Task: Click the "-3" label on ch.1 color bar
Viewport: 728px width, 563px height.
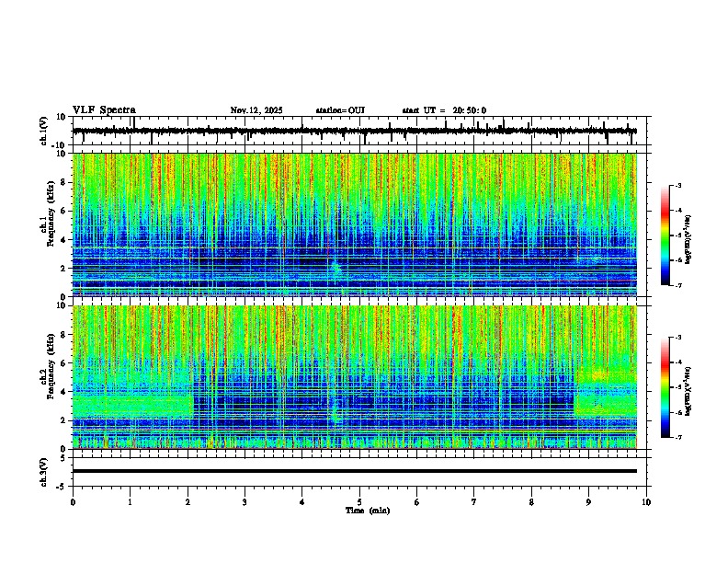Action: 677,186
